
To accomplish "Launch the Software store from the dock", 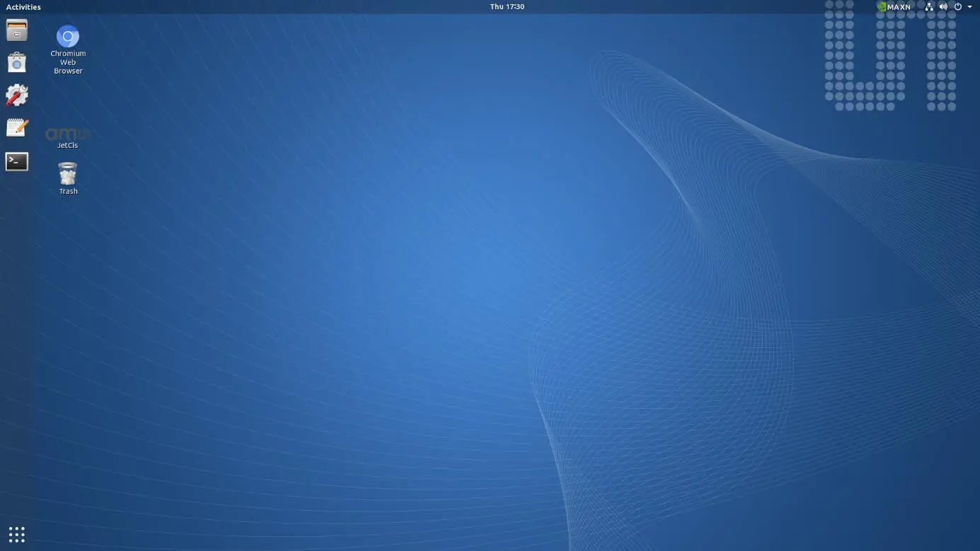I will click(x=17, y=63).
